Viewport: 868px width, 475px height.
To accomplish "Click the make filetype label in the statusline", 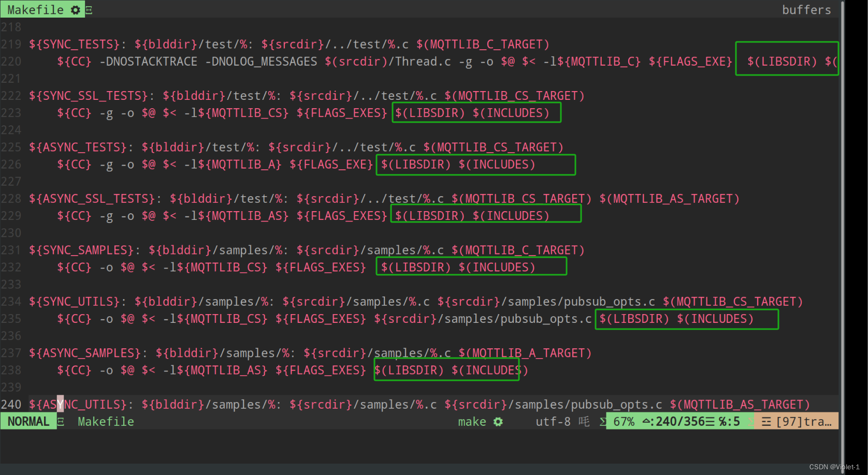I will pos(471,422).
